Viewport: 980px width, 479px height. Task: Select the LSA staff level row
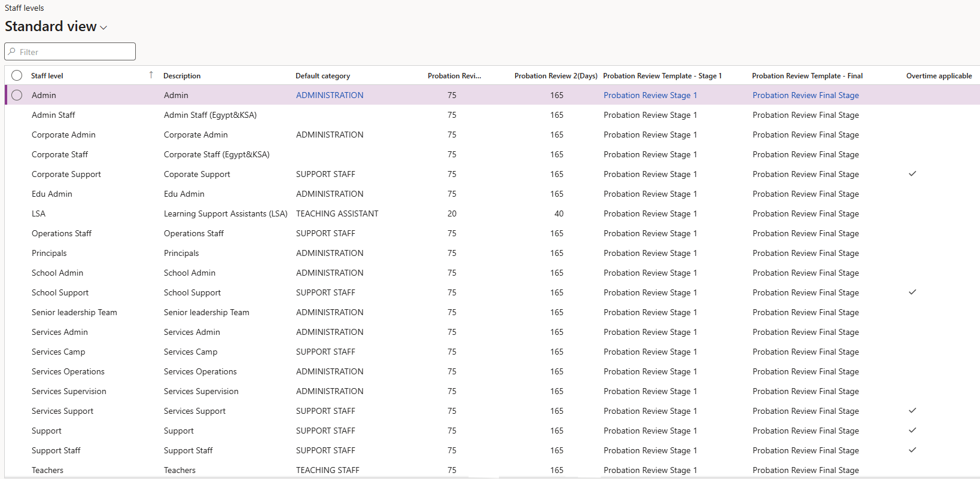pyautogui.click(x=38, y=213)
